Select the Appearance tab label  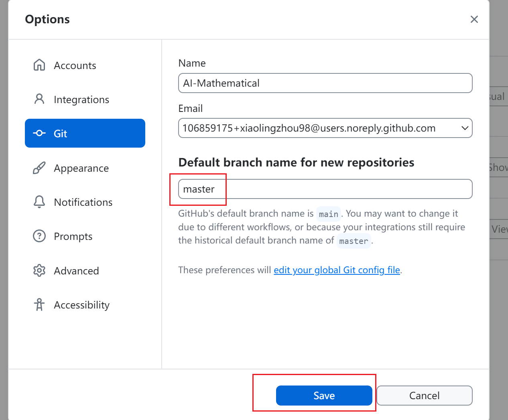click(x=81, y=168)
